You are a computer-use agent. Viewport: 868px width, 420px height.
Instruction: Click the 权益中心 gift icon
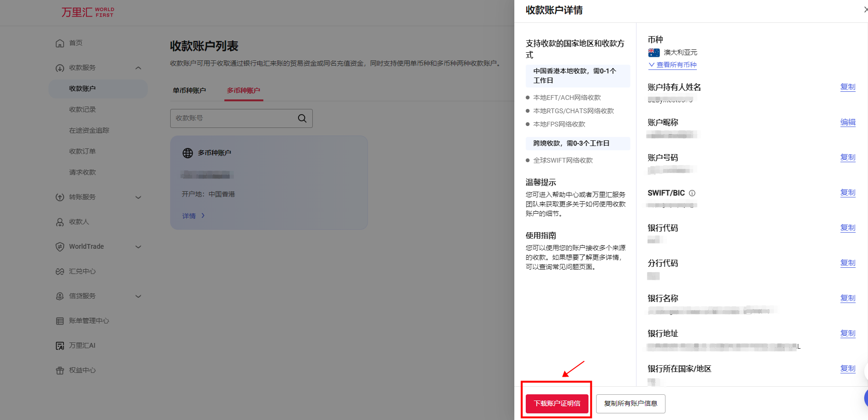(60, 371)
